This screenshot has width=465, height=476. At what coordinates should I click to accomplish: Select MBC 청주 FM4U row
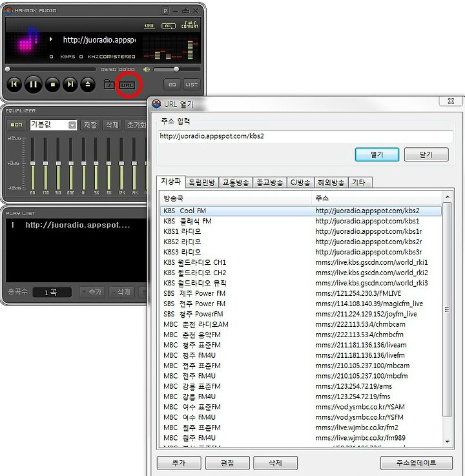tap(301, 355)
